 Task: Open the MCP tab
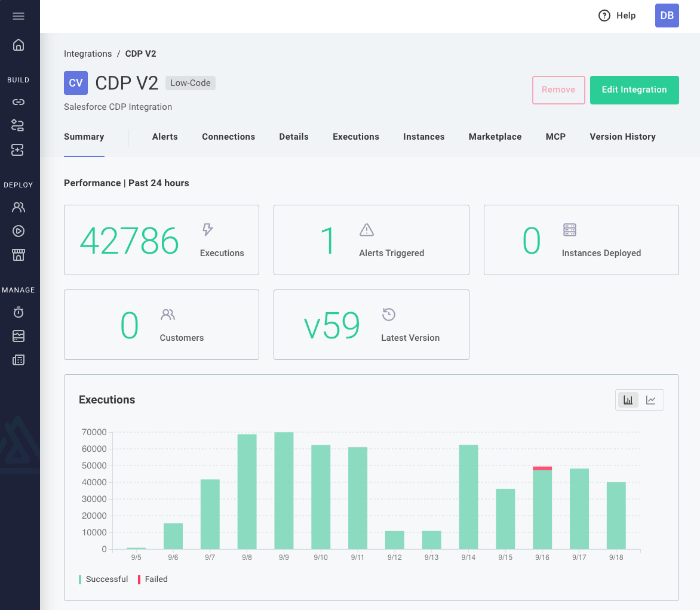[x=555, y=137]
